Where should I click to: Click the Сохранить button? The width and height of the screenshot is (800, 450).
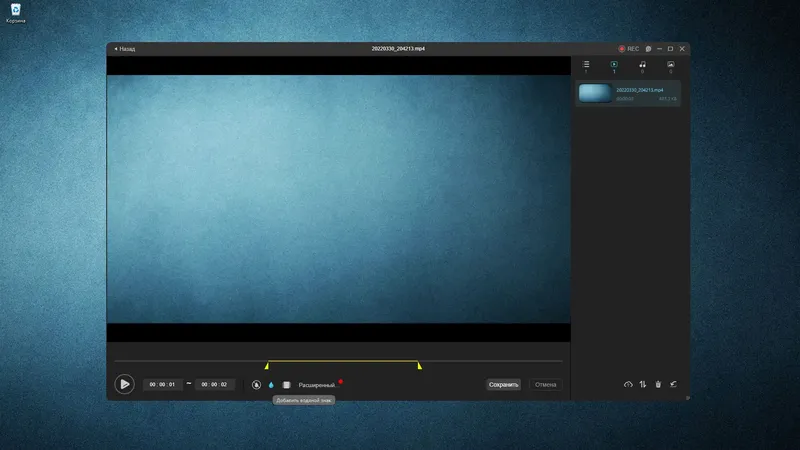click(x=504, y=385)
